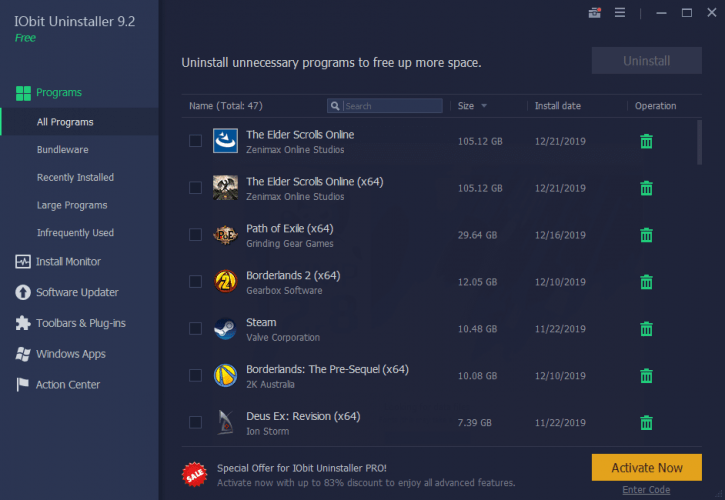Click the Install Monitor waveform icon
725x500 pixels.
click(23, 262)
